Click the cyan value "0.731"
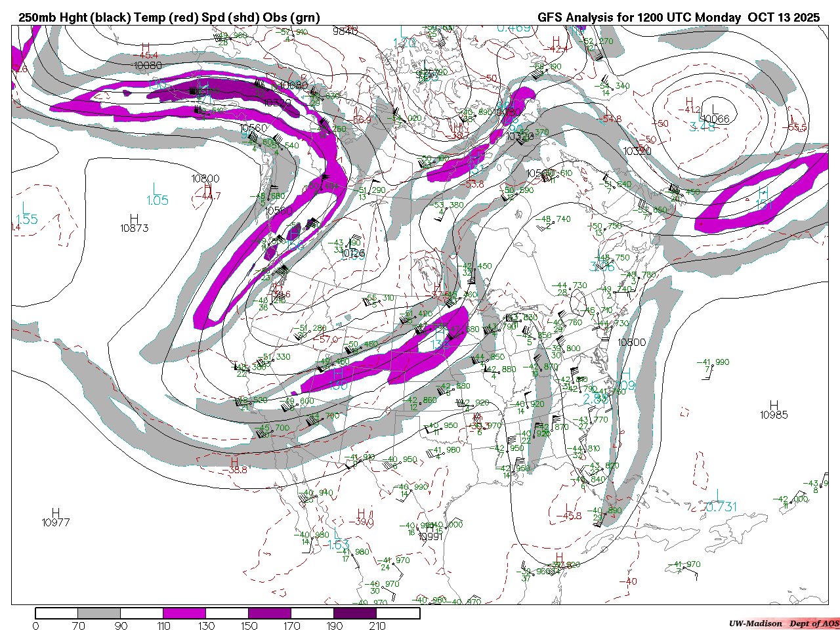 (721, 507)
